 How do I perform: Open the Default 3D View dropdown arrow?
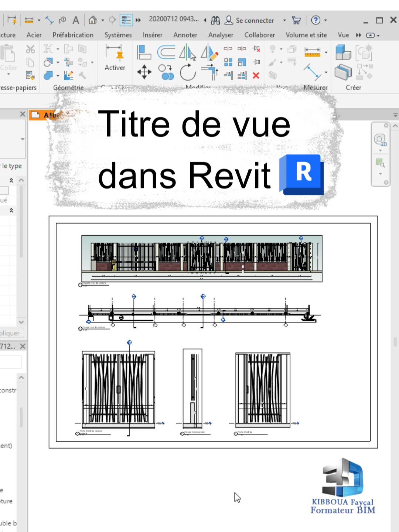coord(102,20)
